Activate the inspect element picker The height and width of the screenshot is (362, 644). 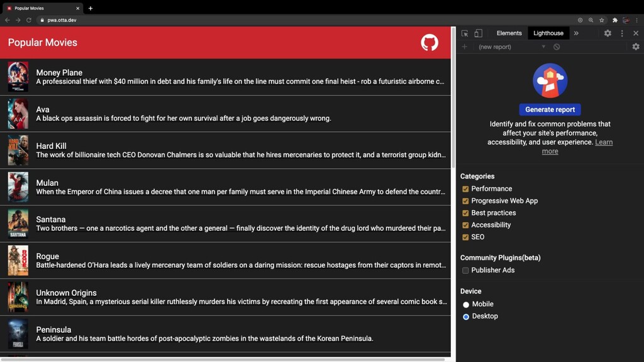(465, 33)
